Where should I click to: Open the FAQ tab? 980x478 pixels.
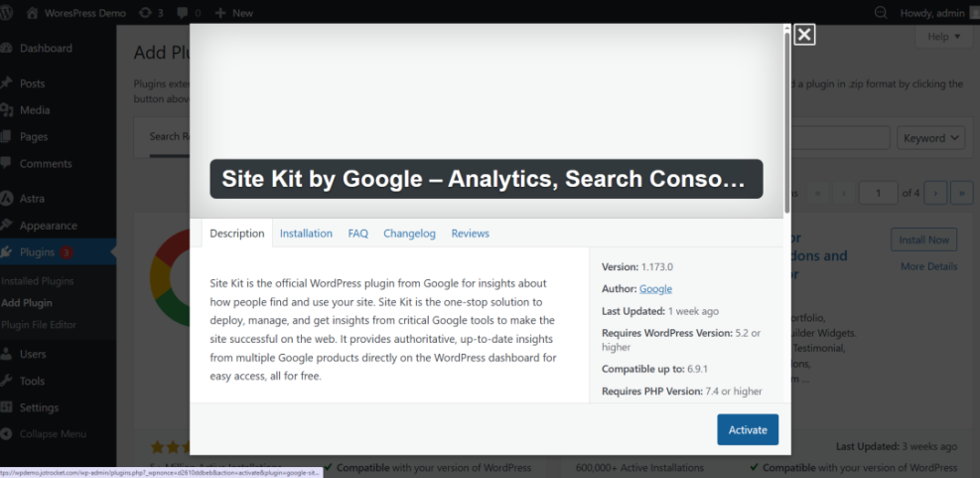pos(358,234)
